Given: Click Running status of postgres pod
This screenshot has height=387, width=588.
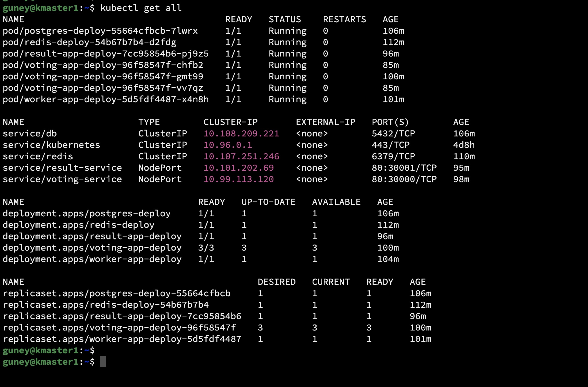Looking at the screenshot, I should (x=288, y=31).
